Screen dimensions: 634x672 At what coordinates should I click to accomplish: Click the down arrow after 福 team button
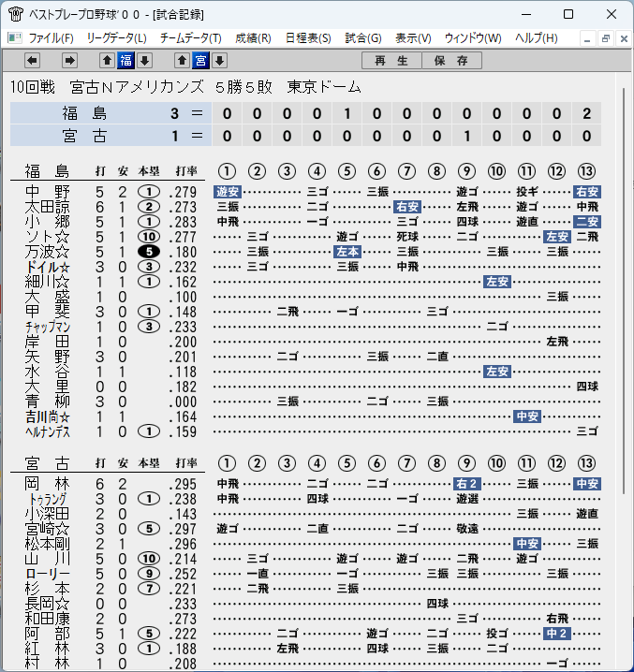click(x=144, y=61)
